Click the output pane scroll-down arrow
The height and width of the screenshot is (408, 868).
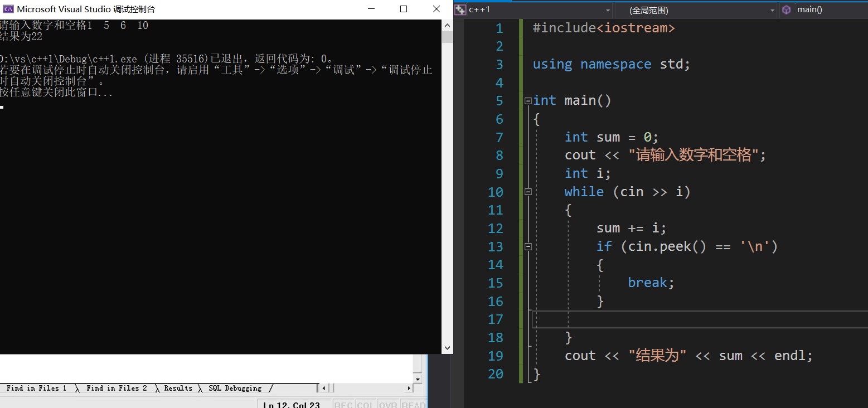(418, 378)
